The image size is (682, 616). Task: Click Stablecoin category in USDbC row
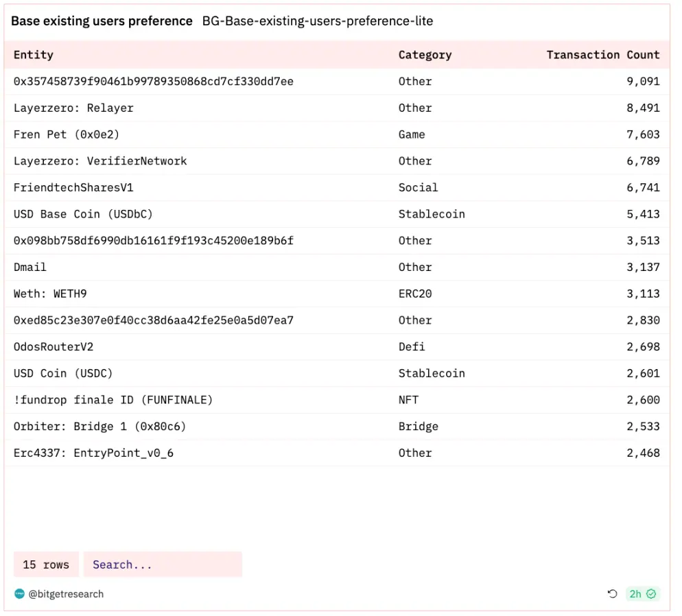pyautogui.click(x=432, y=214)
